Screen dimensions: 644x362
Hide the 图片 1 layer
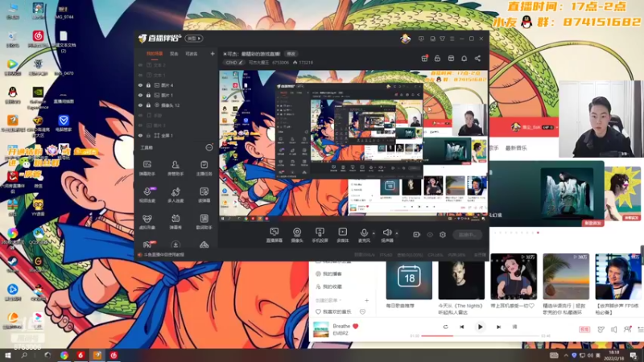[140, 95]
